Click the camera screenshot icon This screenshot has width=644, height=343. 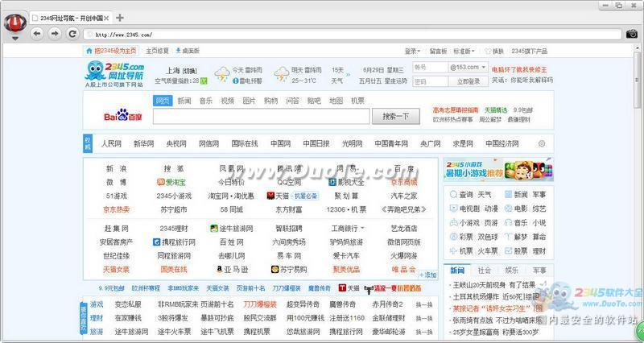coord(632,34)
